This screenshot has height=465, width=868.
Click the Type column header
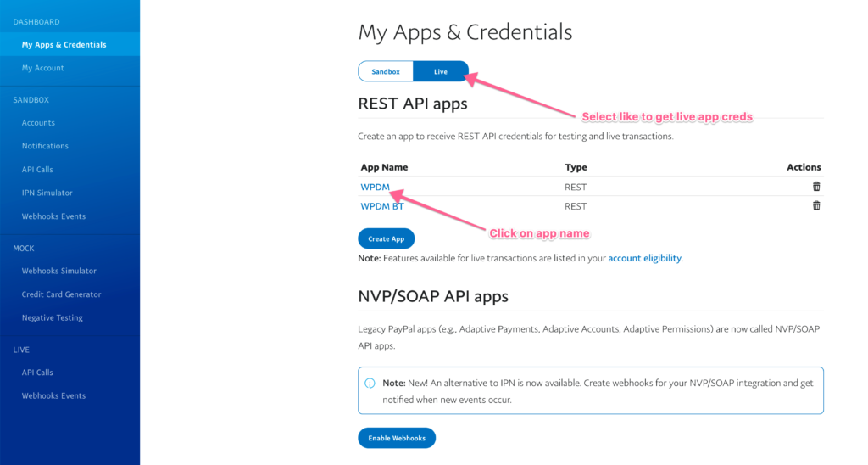coord(576,167)
